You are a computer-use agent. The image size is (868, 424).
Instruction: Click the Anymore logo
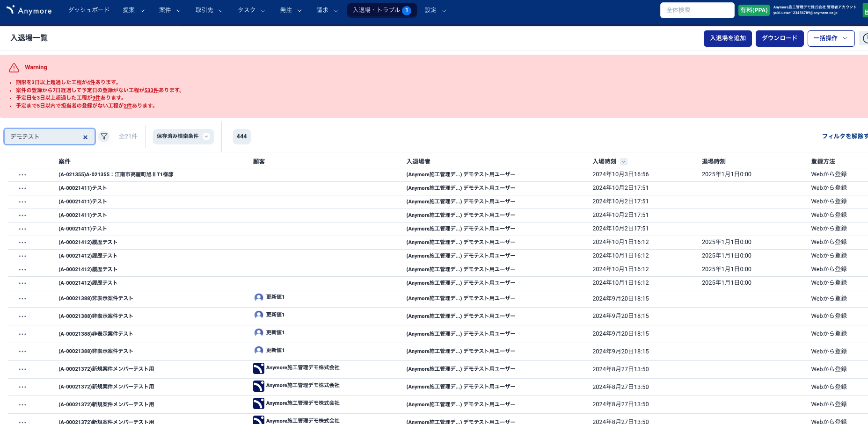29,10
